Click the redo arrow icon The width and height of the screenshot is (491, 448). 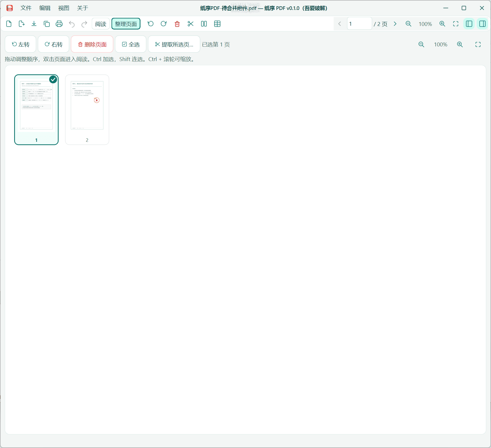tap(84, 24)
